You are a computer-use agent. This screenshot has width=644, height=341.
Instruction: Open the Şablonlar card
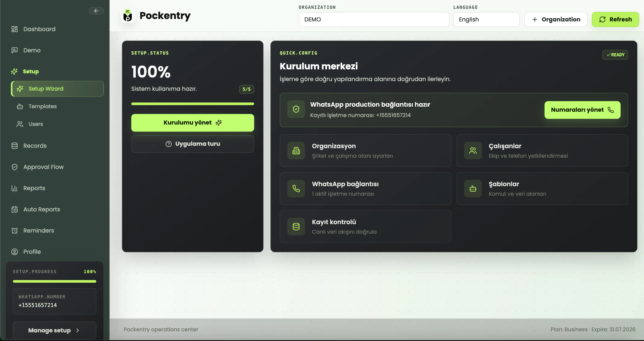542,189
